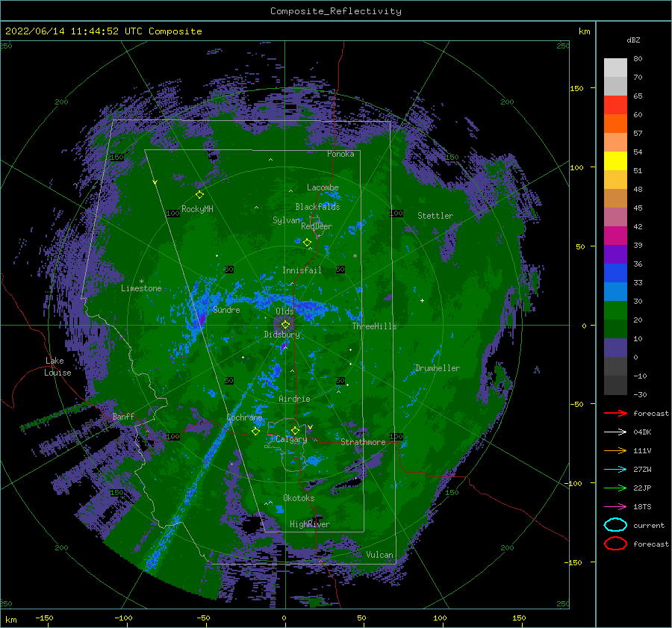The width and height of the screenshot is (672, 628).
Task: Click the dark green swatch between 20 and 10 dBZ
Action: click(x=615, y=329)
